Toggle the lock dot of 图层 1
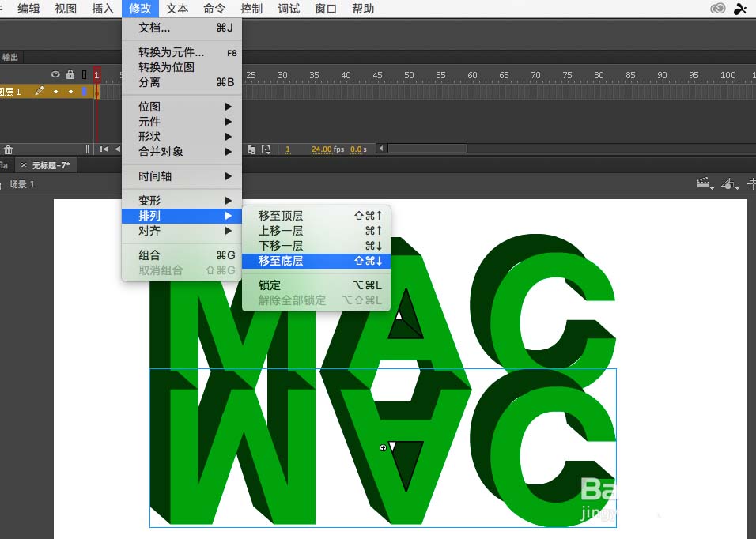The width and height of the screenshot is (756, 539). tap(71, 91)
